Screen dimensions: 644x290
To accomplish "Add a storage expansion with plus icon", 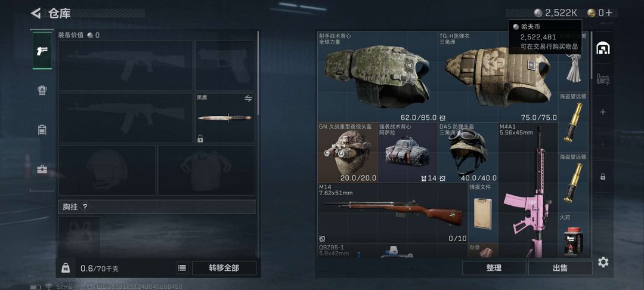I will coord(603,112).
